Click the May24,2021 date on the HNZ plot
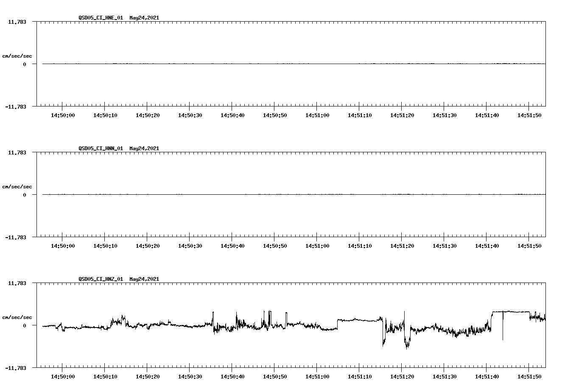This screenshot has width=576, height=392. (x=144, y=279)
